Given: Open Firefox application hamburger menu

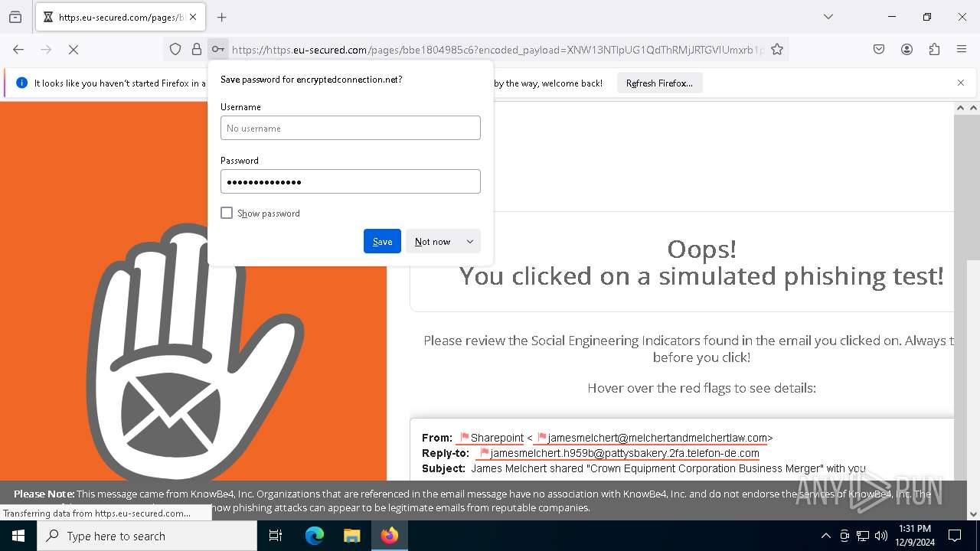Looking at the screenshot, I should pos(962,50).
